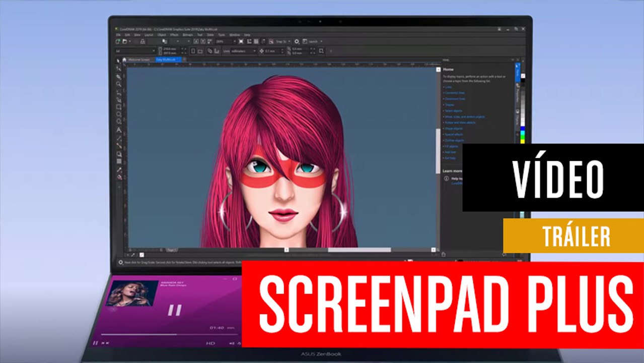Open the File menu
Image resolution: width=644 pixels, height=363 pixels.
(118, 35)
